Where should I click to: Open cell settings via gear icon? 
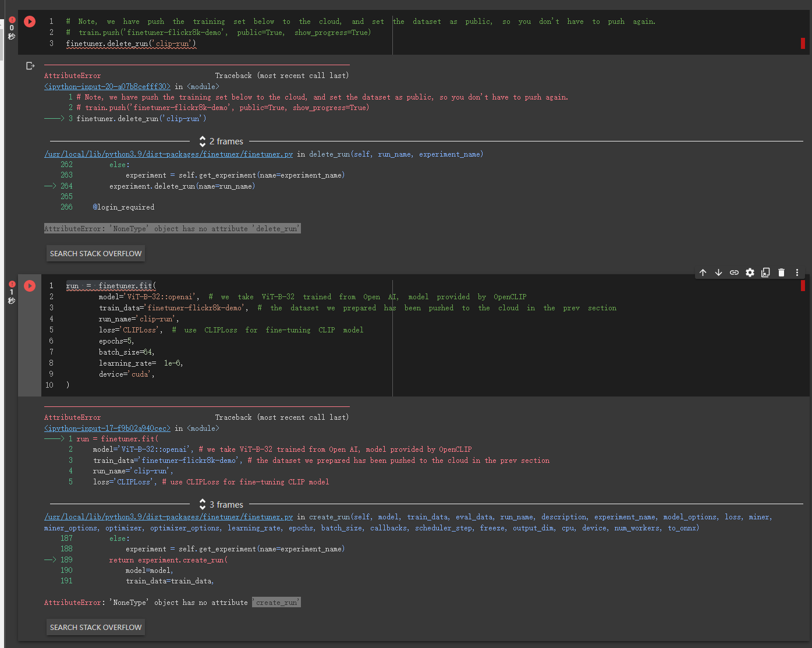click(750, 272)
